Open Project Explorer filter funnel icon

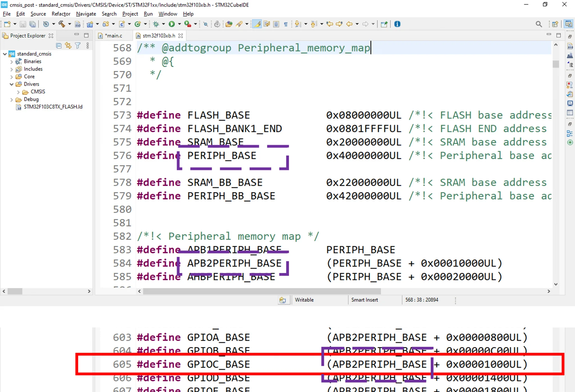[78, 45]
